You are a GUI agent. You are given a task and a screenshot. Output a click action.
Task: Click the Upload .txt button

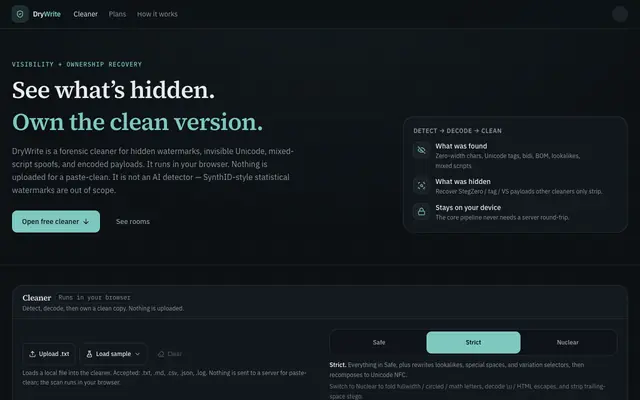(49, 354)
